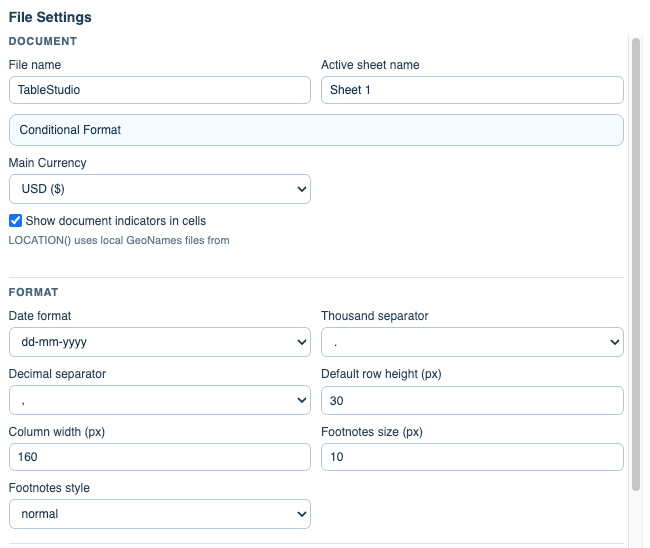
Task: Click the File Settings heading
Action: point(50,17)
